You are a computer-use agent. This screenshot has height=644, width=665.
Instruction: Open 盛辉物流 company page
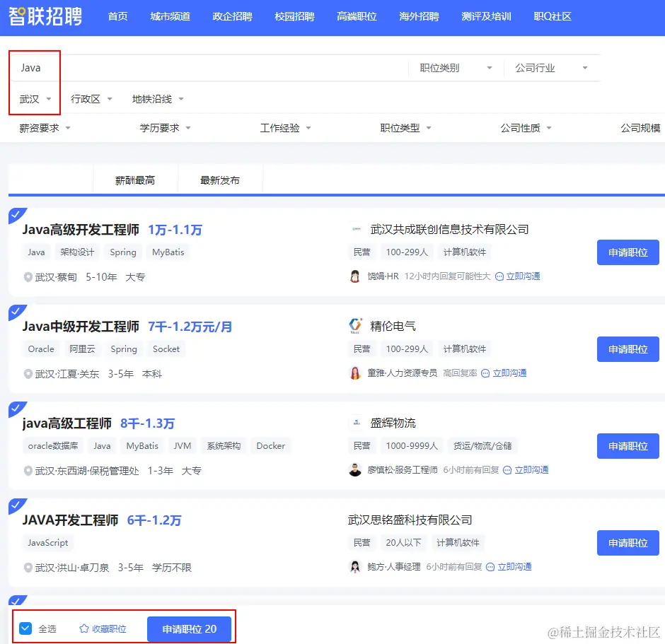[393, 423]
